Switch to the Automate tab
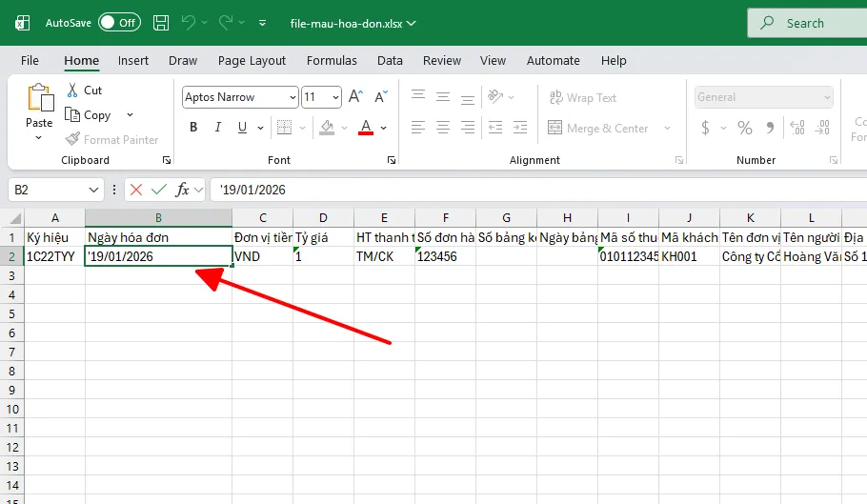This screenshot has width=867, height=504. tap(553, 60)
